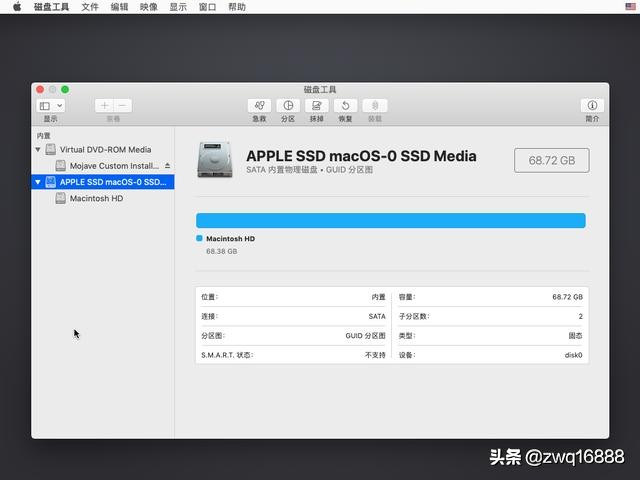
Task: Collapse the Virtual DVD-ROM Media tree
Action: click(x=38, y=150)
